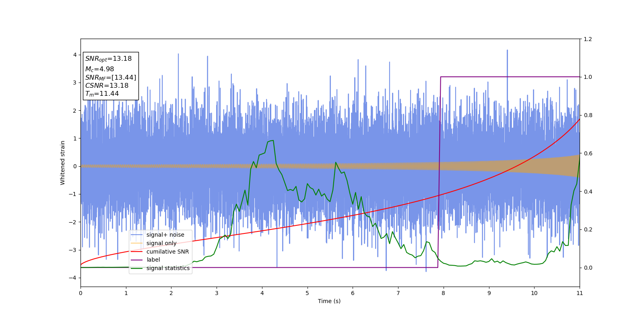
Task: Click right y-axis tick label 0.6
Action: click(588, 153)
